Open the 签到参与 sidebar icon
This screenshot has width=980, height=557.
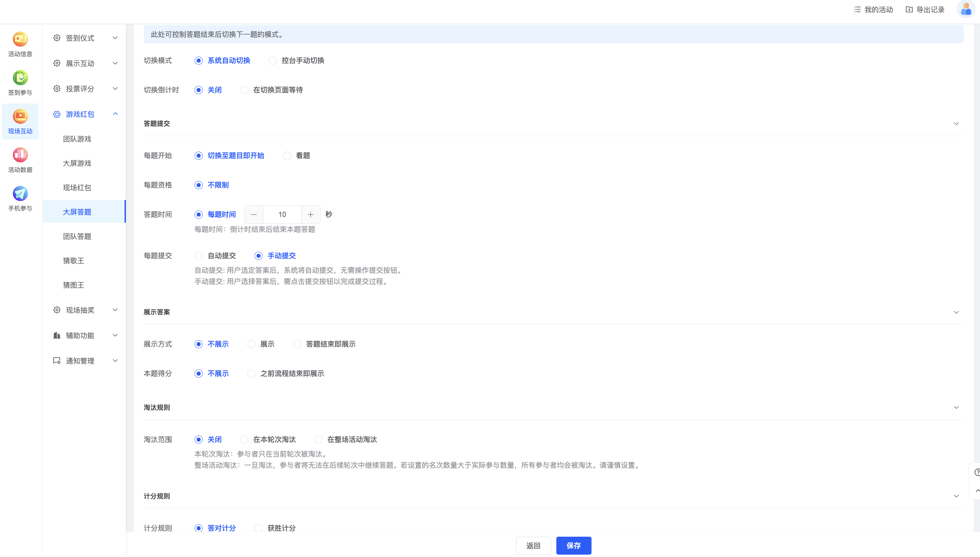pyautogui.click(x=20, y=78)
